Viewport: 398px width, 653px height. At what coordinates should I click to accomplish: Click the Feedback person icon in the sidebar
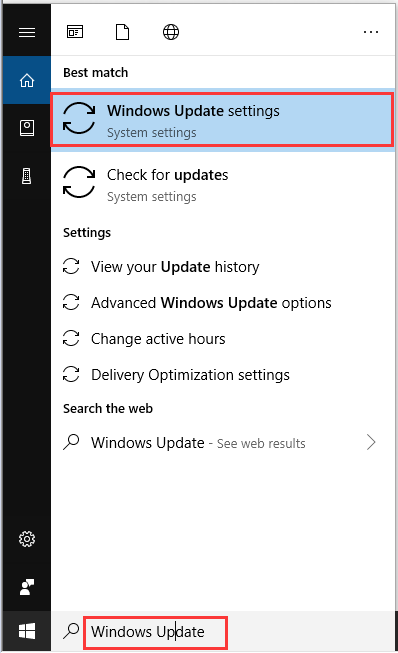tap(27, 587)
